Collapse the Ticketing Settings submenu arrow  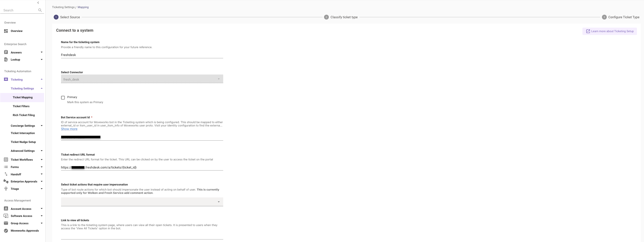click(42, 88)
